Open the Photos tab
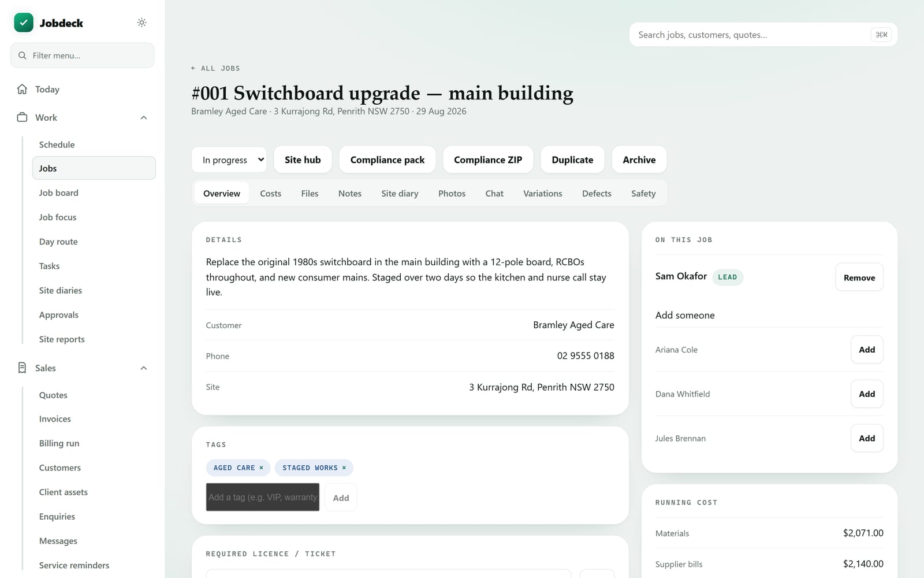Image resolution: width=924 pixels, height=578 pixels. [x=452, y=193]
